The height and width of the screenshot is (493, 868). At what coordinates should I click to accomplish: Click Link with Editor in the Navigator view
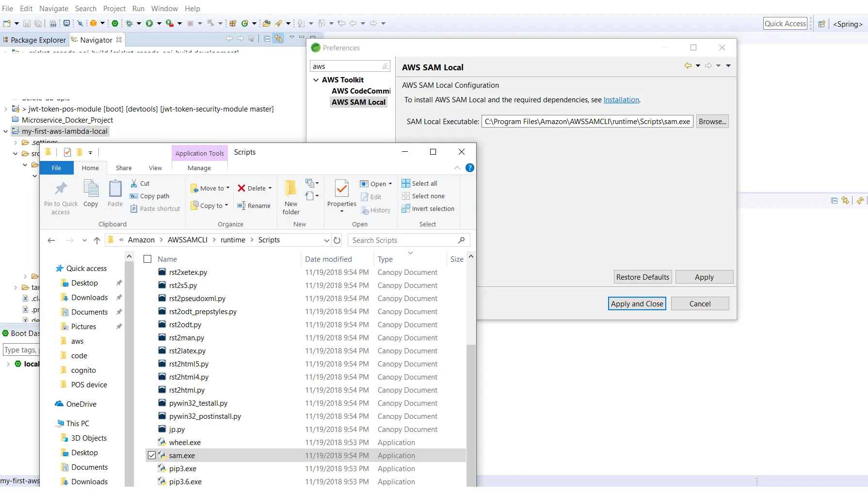tap(278, 38)
